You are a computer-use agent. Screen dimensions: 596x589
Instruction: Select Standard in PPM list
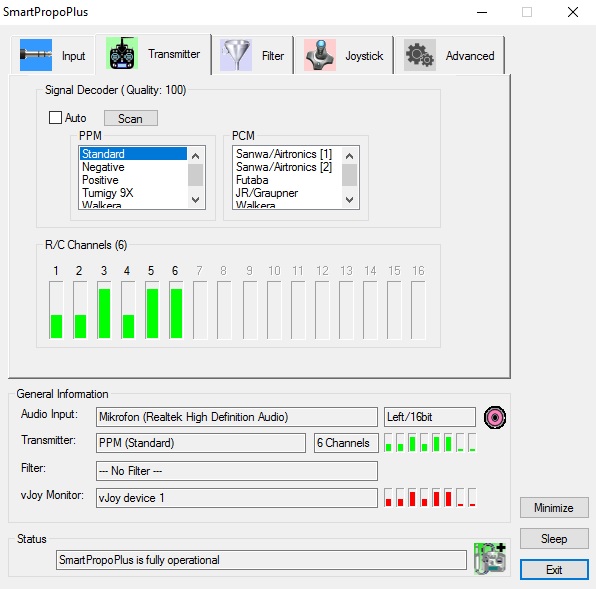133,154
